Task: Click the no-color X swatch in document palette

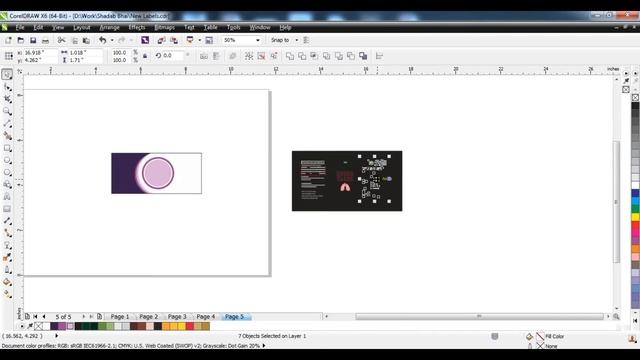Action: [x=38, y=326]
